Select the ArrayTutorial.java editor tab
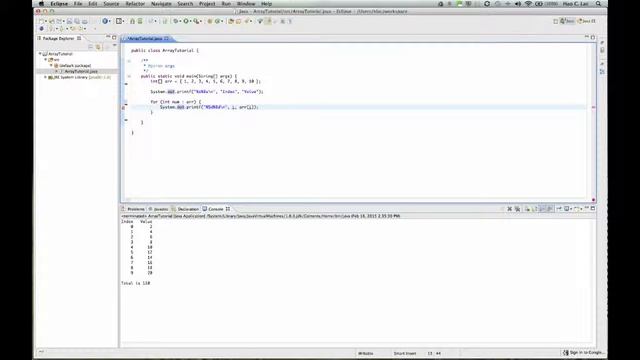The height and width of the screenshot is (360, 640). tap(145, 38)
